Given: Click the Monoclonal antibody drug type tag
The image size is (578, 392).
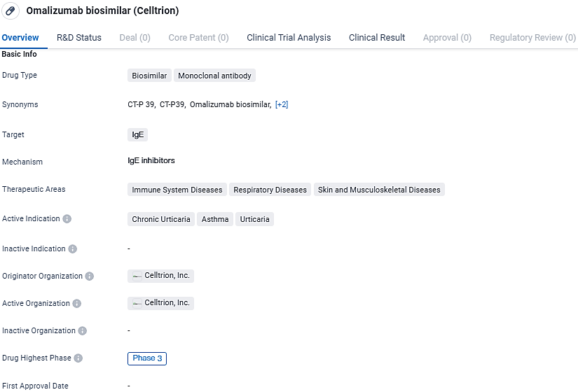Looking at the screenshot, I should tap(214, 76).
